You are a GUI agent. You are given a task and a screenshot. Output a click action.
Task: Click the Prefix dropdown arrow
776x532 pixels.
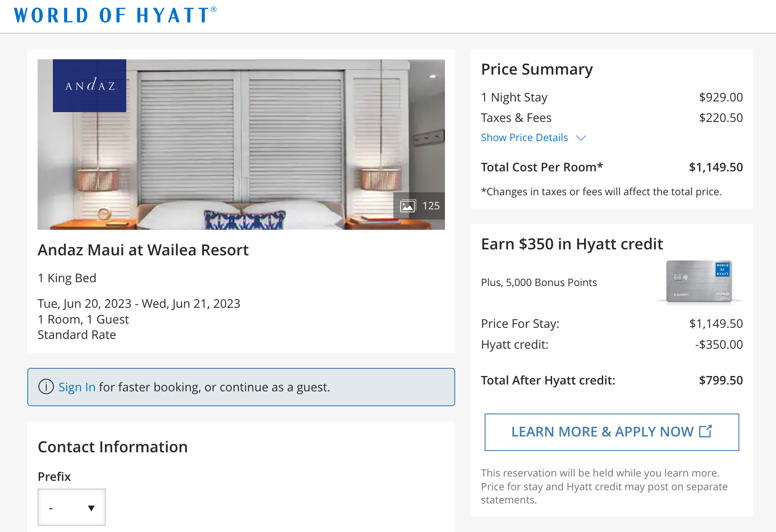91,508
